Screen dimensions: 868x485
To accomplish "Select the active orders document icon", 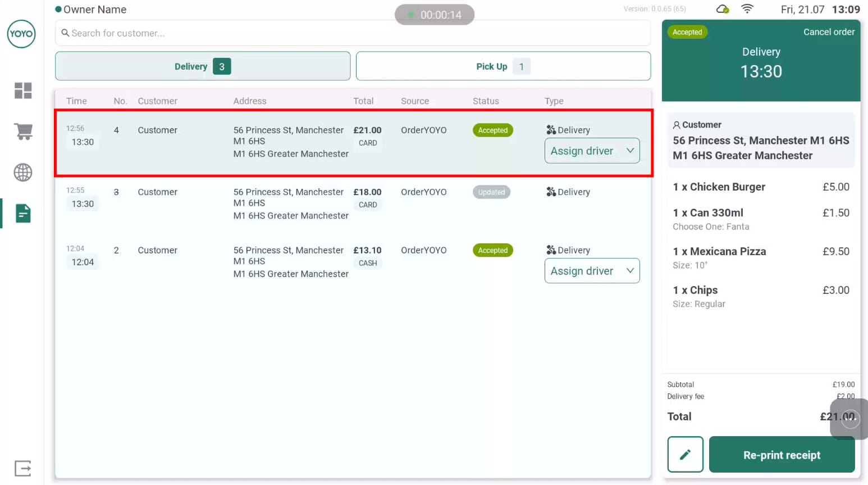I will pos(22,213).
